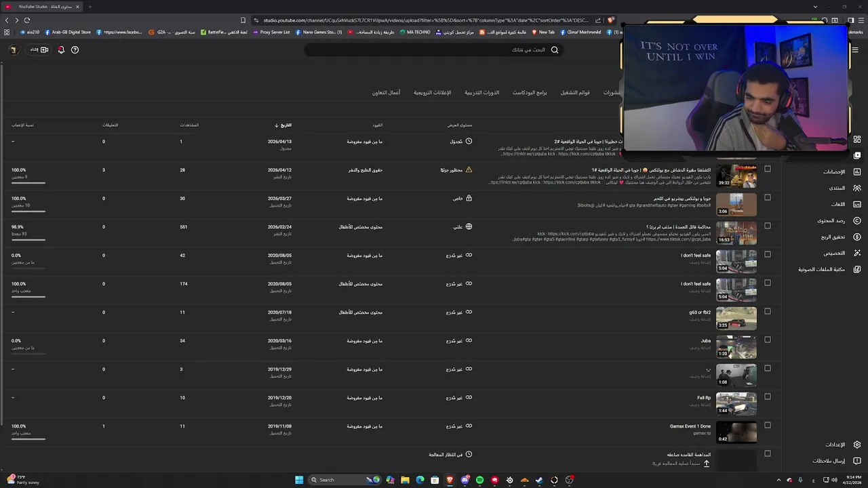The width and height of the screenshot is (868, 488).
Task: Click the channel avatar icon
Action: tap(13, 49)
